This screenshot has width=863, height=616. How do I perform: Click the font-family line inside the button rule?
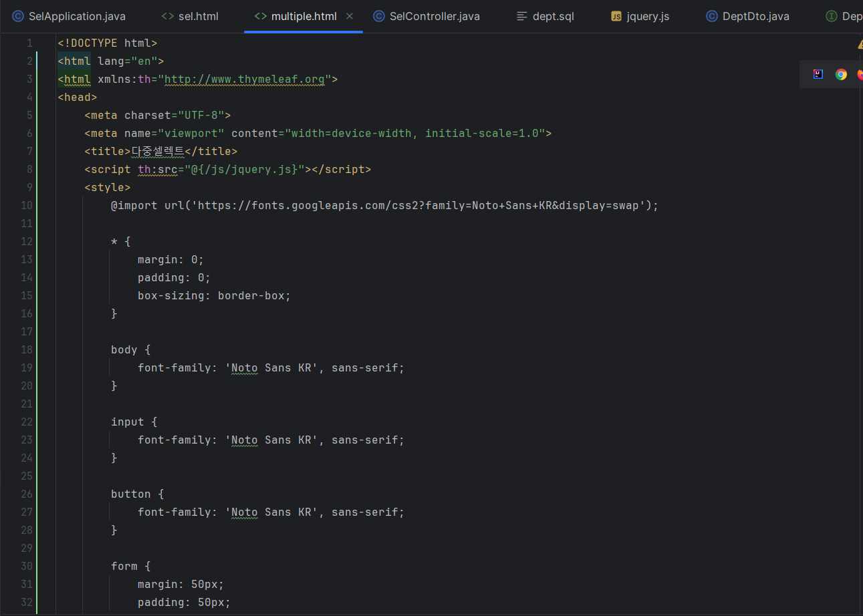click(271, 512)
